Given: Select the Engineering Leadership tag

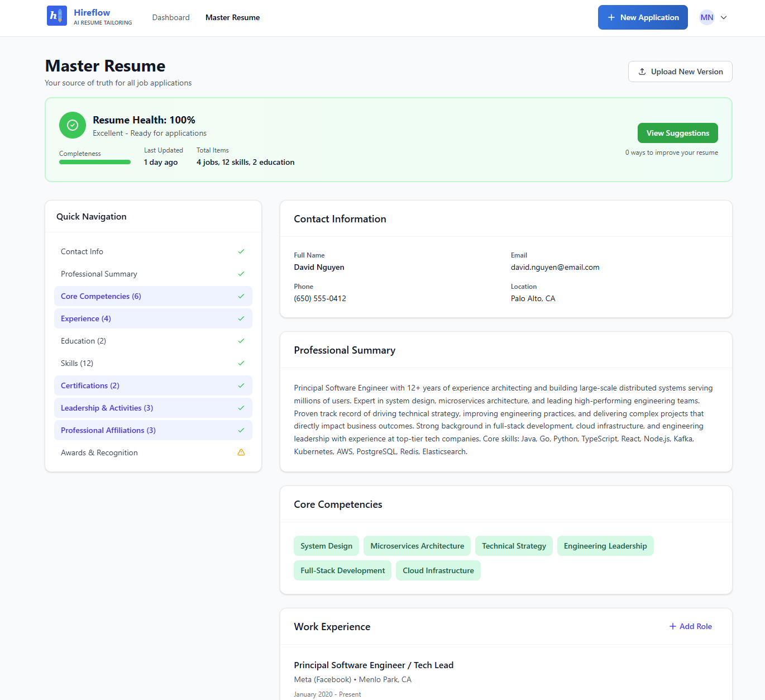Looking at the screenshot, I should pyautogui.click(x=605, y=546).
